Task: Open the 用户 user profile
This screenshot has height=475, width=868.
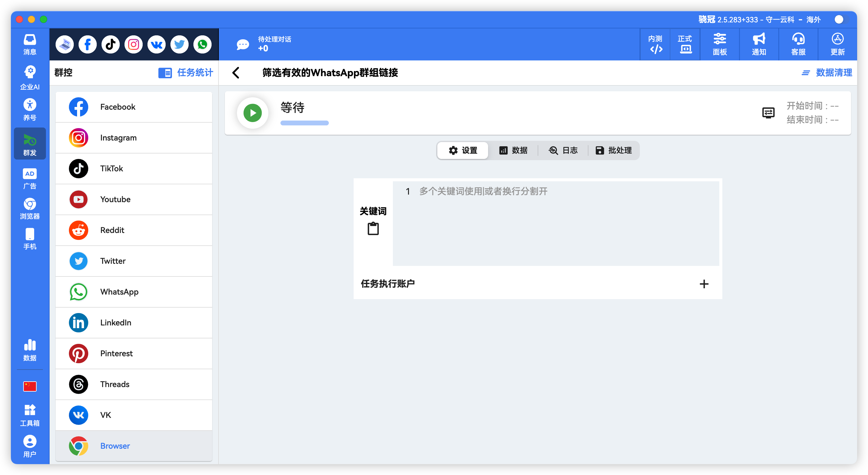Action: click(30, 446)
